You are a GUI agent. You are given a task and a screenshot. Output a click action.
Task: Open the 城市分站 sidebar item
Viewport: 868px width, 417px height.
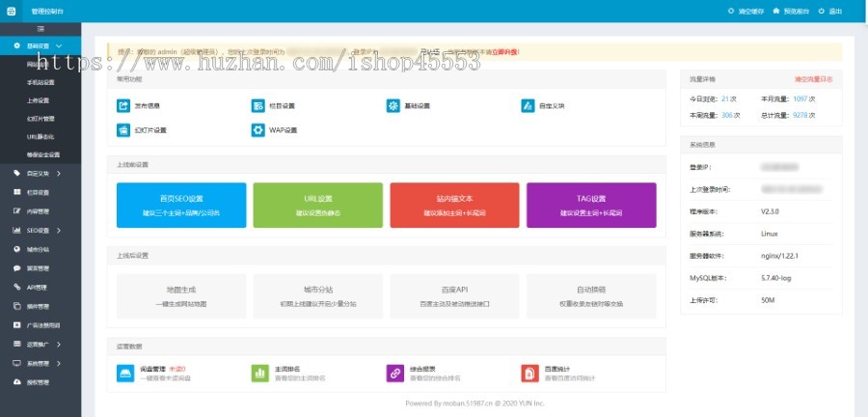[x=41, y=249]
